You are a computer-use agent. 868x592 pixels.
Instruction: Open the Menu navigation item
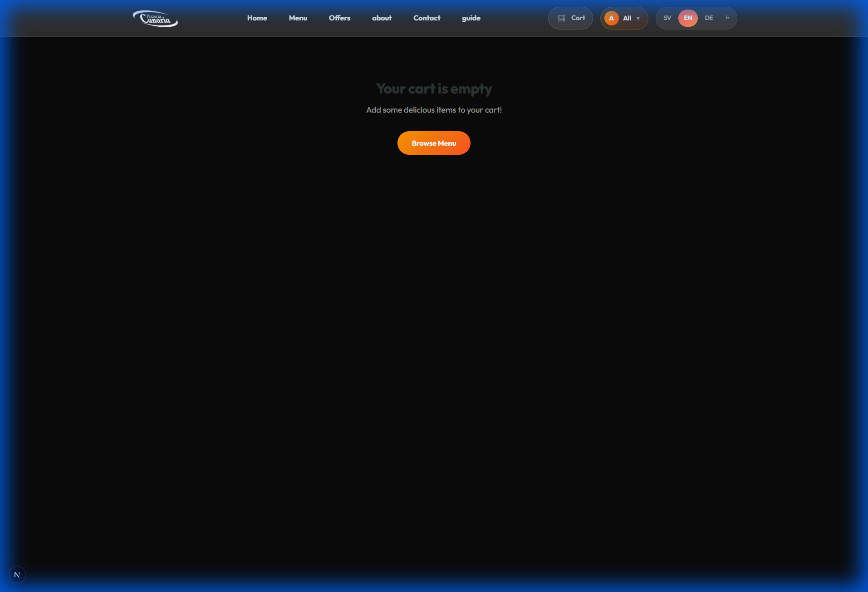click(x=298, y=18)
